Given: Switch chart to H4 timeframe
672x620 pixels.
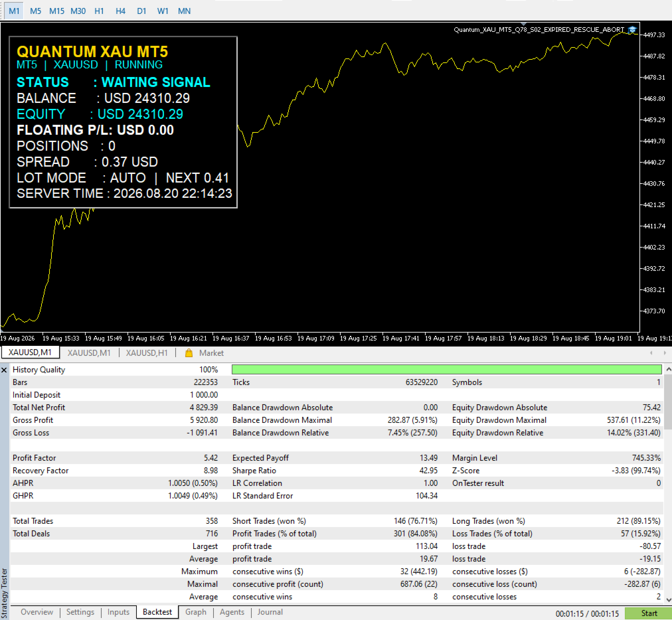Looking at the screenshot, I should pos(120,11).
